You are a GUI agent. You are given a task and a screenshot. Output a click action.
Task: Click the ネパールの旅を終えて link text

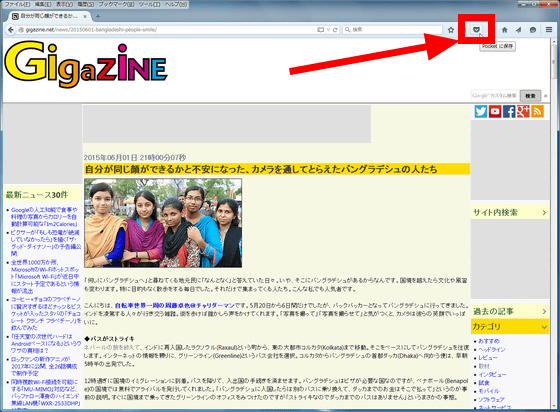[113, 347]
